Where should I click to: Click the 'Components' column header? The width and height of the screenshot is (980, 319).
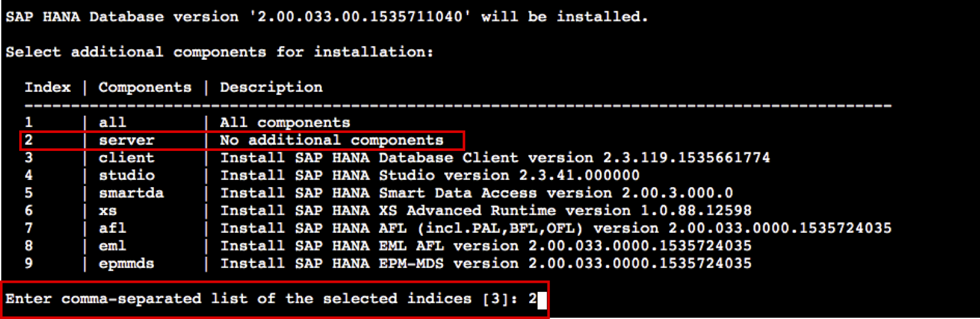coord(145,87)
